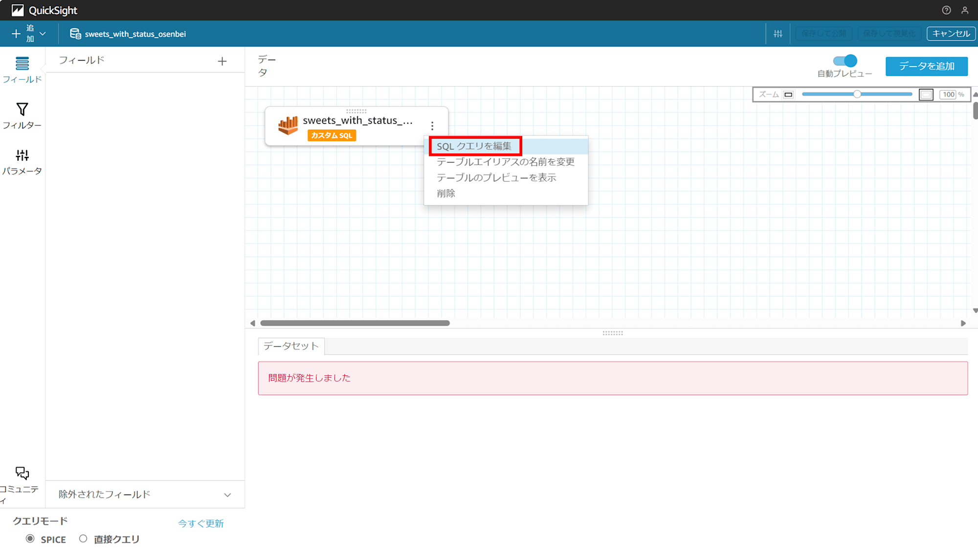Choose テーブルエイリアスの名前を変更 menu item

point(506,162)
